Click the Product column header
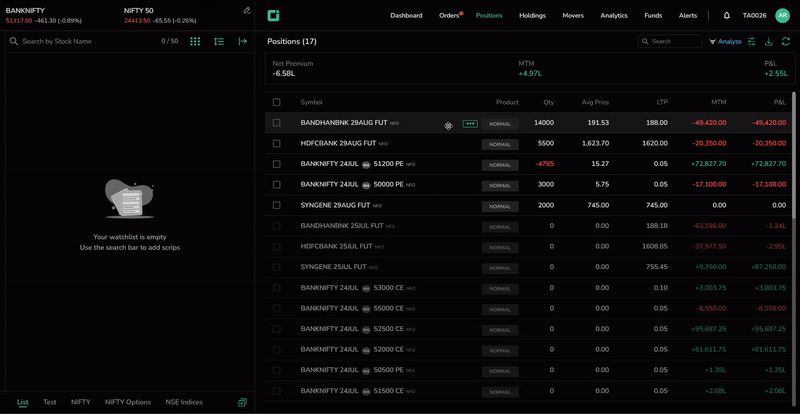The image size is (800, 414). (507, 102)
